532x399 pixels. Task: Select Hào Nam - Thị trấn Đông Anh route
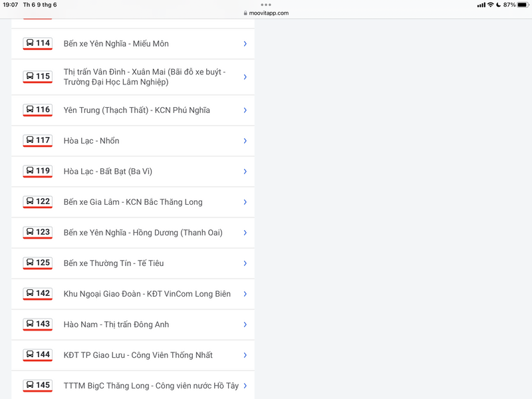tap(116, 325)
